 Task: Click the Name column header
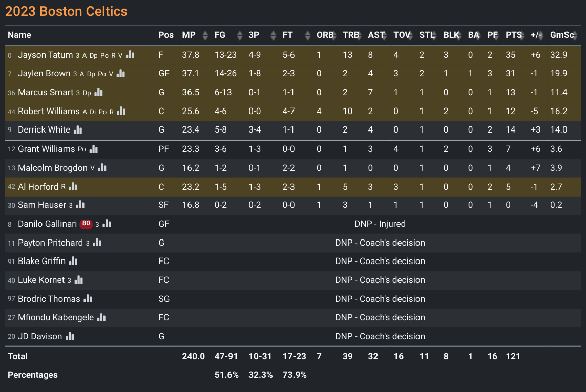19,35
